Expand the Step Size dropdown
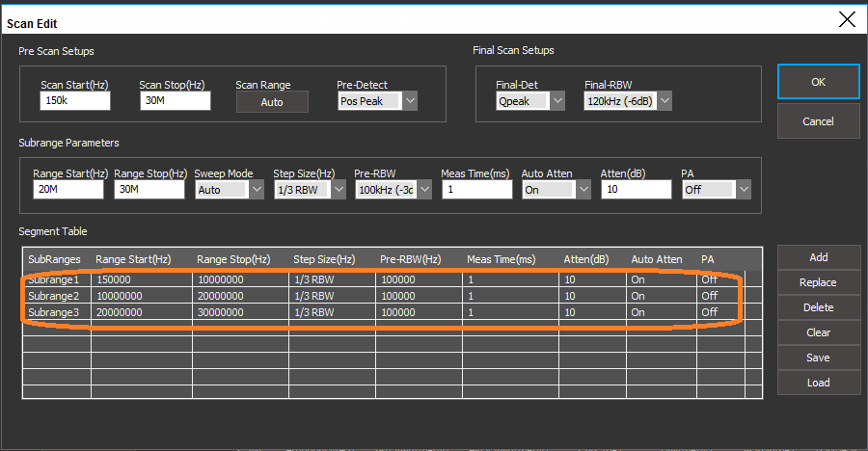The image size is (868, 451). click(x=338, y=190)
